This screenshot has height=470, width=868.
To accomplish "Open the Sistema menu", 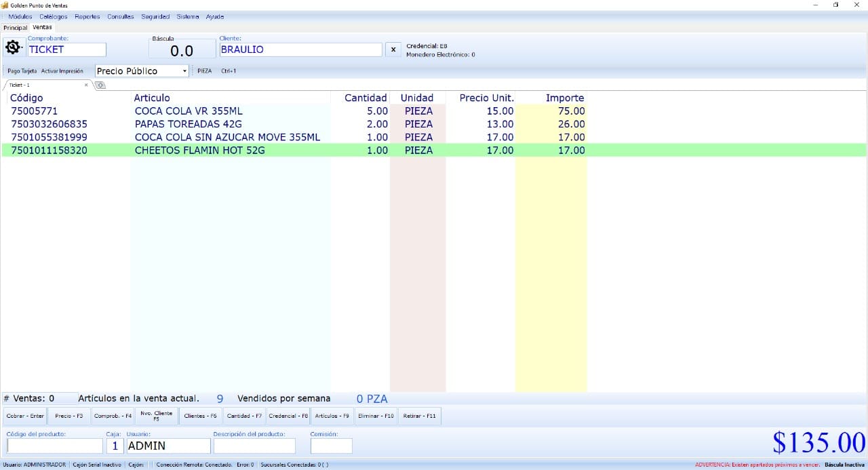I will pos(188,16).
